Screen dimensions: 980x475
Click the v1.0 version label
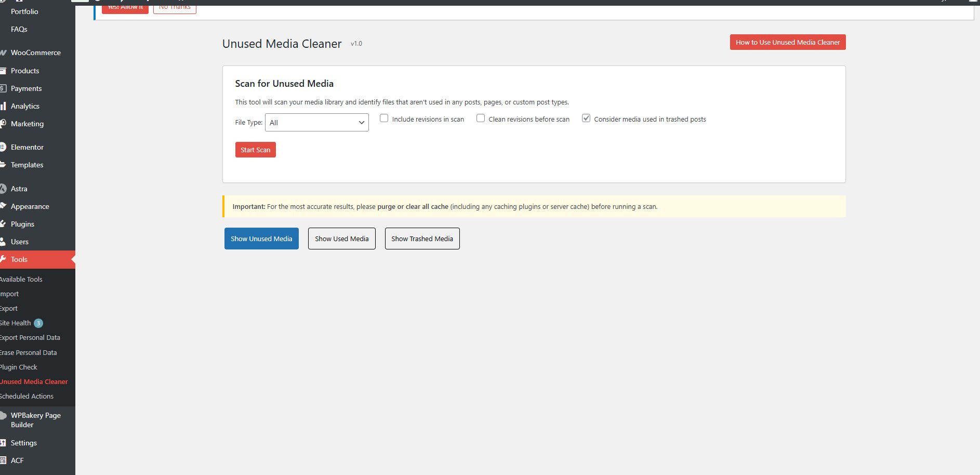point(356,44)
